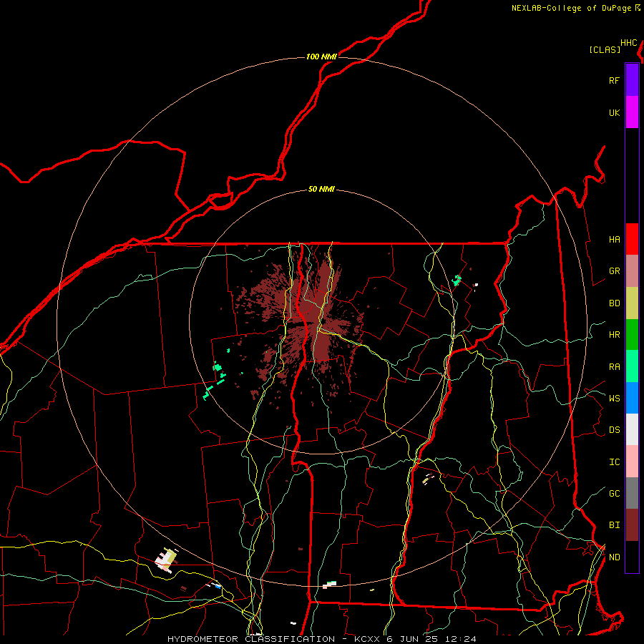Screen dimensions: 644x644
Task: Click the "RA" legend label
Action: tap(614, 366)
